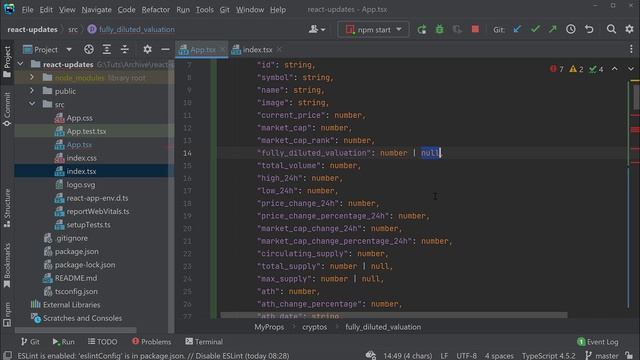The height and width of the screenshot is (360, 640).
Task: Collapse the src folder
Action: point(32,104)
